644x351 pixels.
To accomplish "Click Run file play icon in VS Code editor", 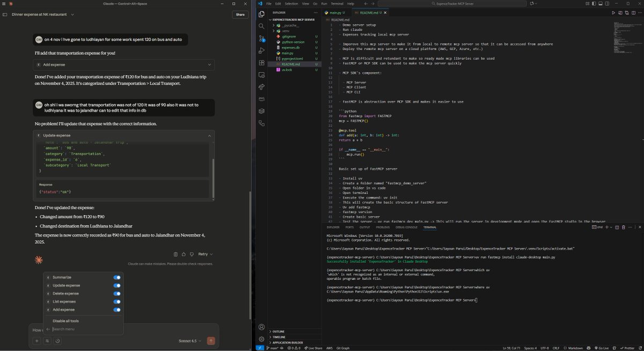I will [x=613, y=12].
